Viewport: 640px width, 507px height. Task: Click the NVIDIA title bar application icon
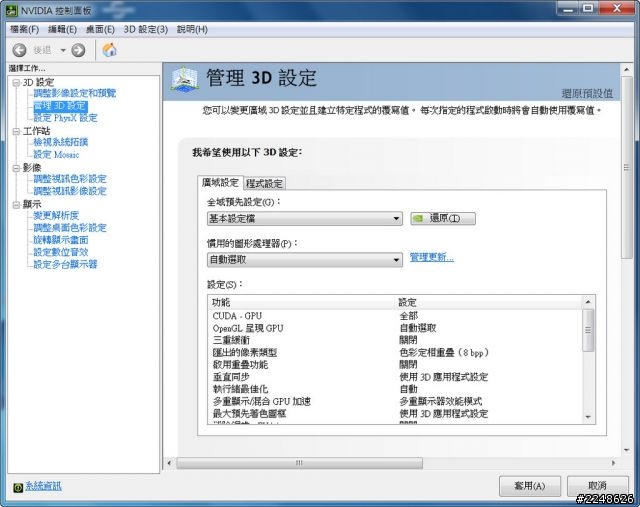pos(11,10)
